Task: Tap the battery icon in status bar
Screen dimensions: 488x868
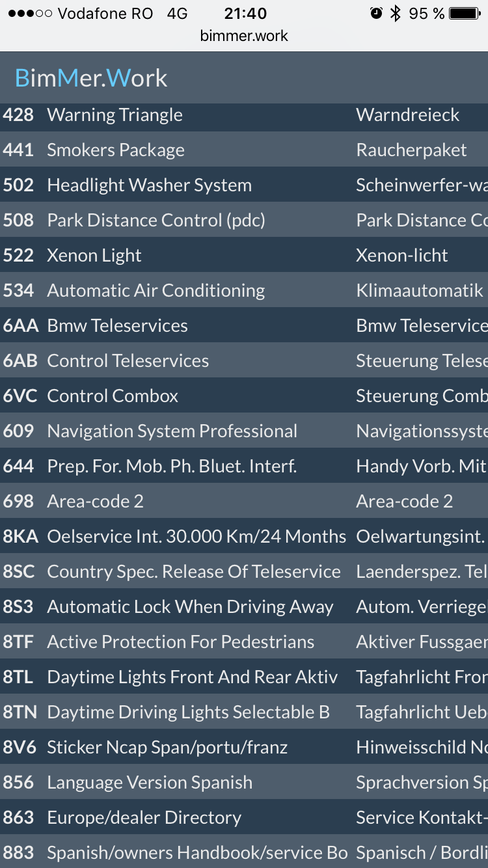Action: pyautogui.click(x=465, y=13)
